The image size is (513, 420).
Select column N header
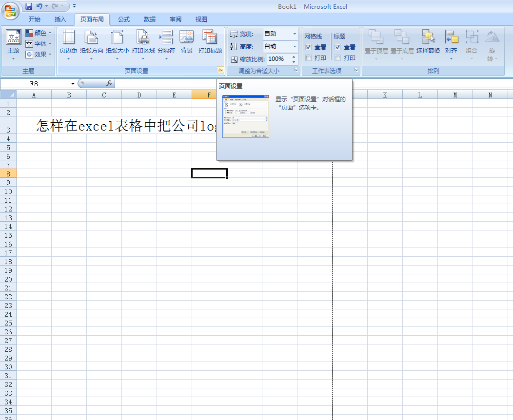click(x=490, y=95)
